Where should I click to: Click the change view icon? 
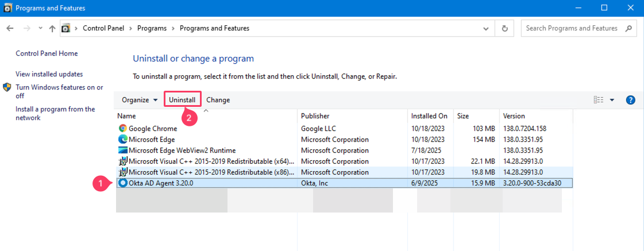click(x=599, y=100)
